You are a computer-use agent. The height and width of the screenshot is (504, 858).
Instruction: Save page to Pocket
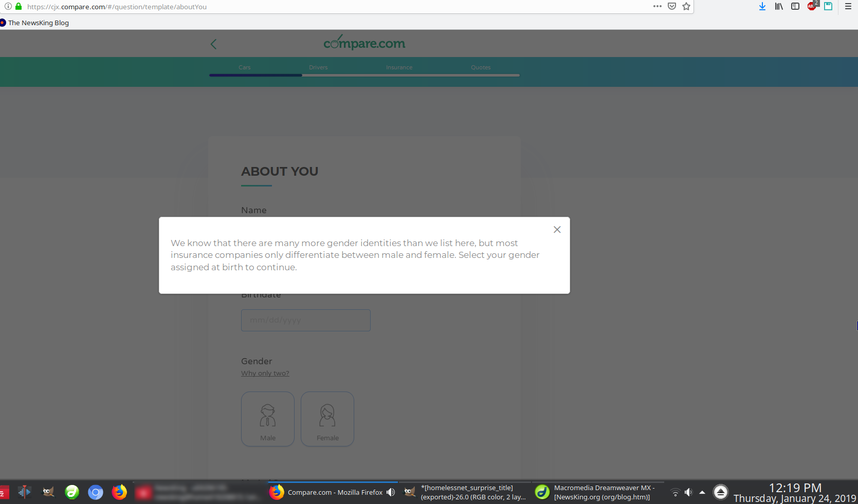click(x=672, y=7)
